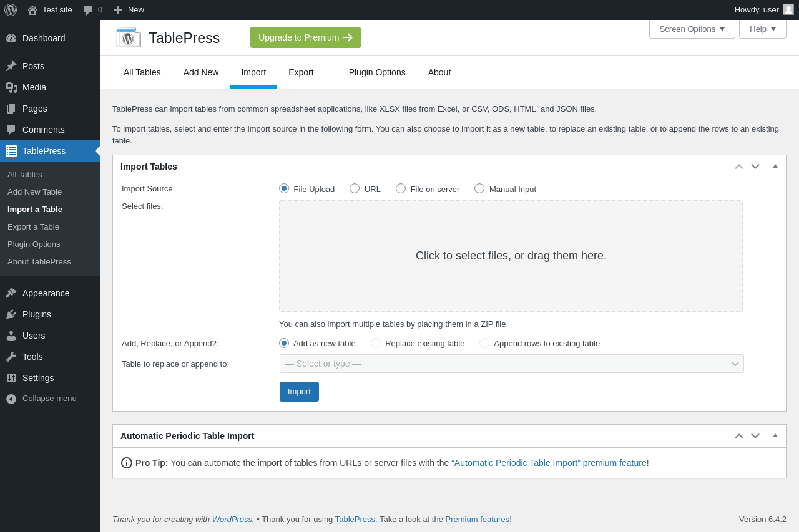
Task: Click the Version 6.4.2 footer text
Action: pos(763,519)
